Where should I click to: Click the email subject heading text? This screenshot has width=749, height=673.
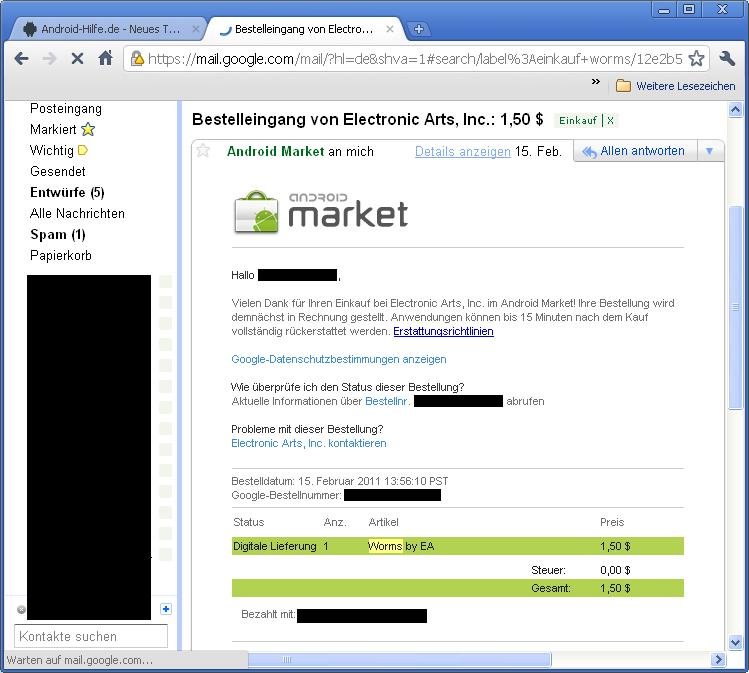367,119
